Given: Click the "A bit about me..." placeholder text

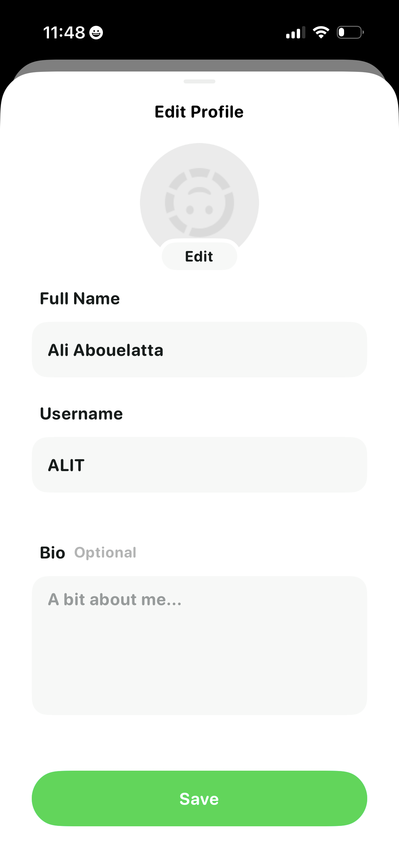Looking at the screenshot, I should tap(115, 600).
